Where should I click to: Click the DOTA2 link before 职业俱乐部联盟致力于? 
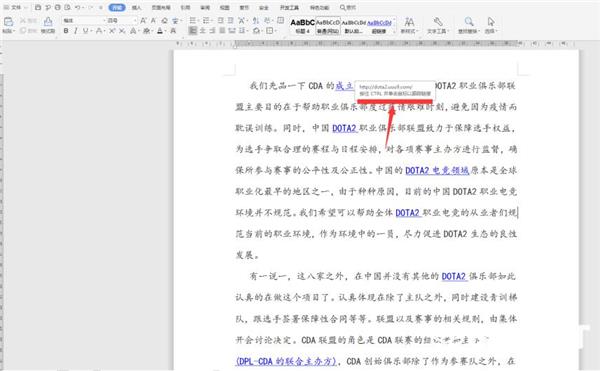[344, 128]
